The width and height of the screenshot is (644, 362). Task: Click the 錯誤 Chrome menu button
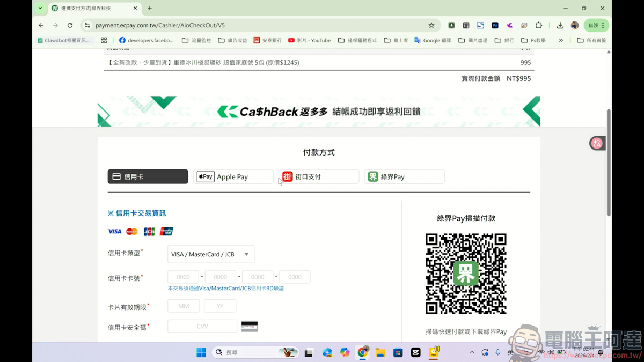tap(597, 25)
